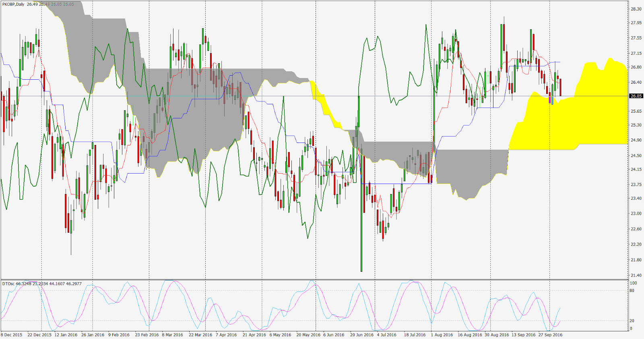Select the 8 Mar 2016 date label
Viewport: 644px width, 339px height.
(x=173, y=335)
